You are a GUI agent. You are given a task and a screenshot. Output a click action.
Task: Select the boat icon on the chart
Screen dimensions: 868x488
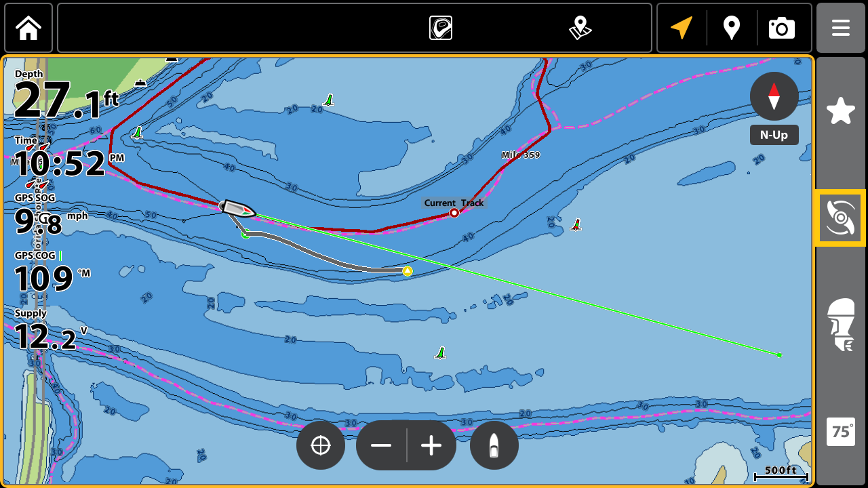(237, 209)
